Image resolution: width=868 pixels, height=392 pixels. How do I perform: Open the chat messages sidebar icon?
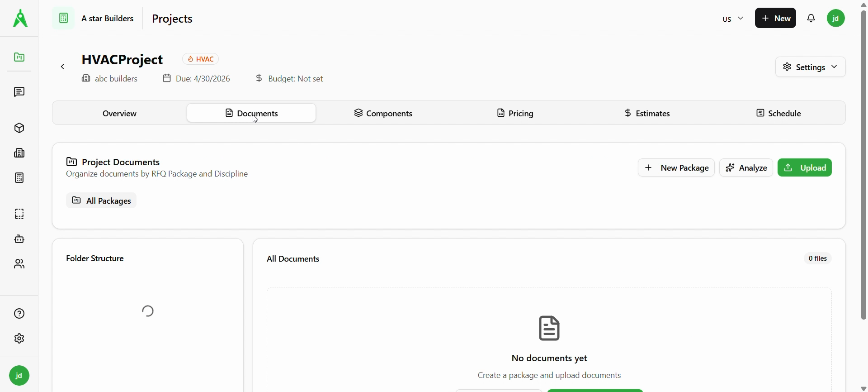(19, 92)
